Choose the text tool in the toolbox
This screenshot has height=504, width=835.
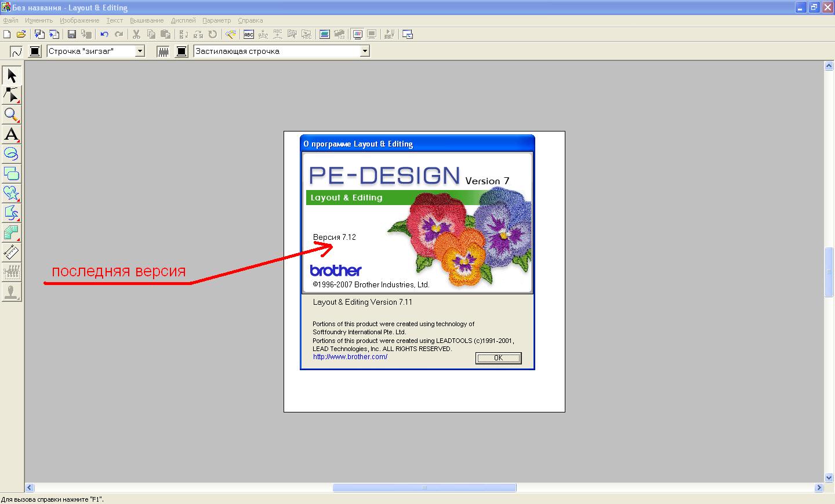click(x=12, y=134)
